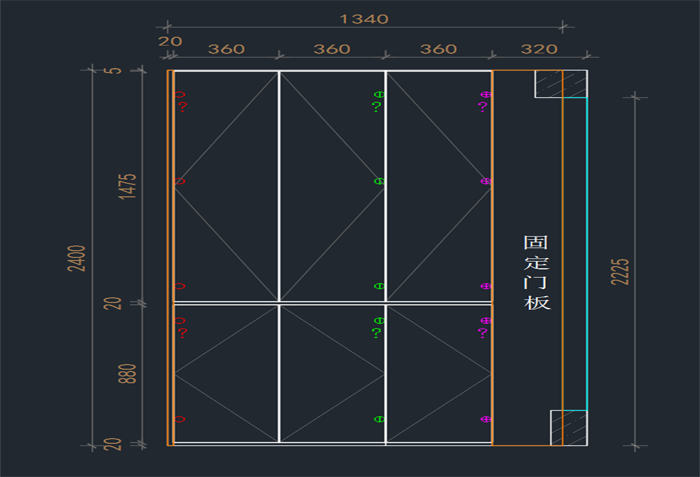700x477 pixels.
Task: Select the magenta question mark in upper panel
Action: [x=481, y=107]
